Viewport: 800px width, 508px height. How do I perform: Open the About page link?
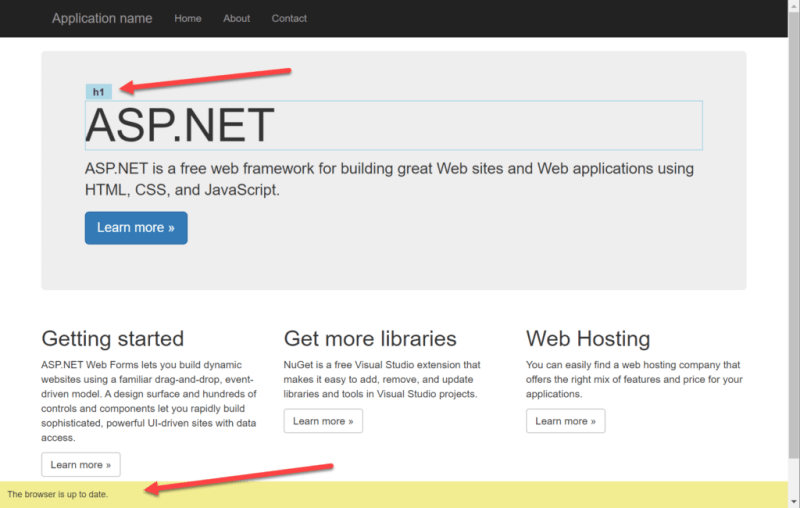(236, 18)
